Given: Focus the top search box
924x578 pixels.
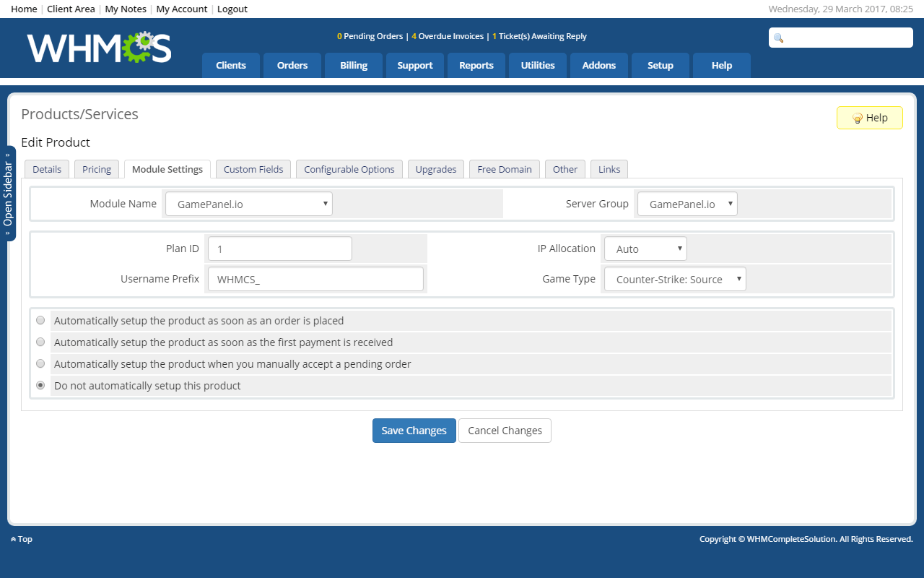Looking at the screenshot, I should [x=841, y=38].
